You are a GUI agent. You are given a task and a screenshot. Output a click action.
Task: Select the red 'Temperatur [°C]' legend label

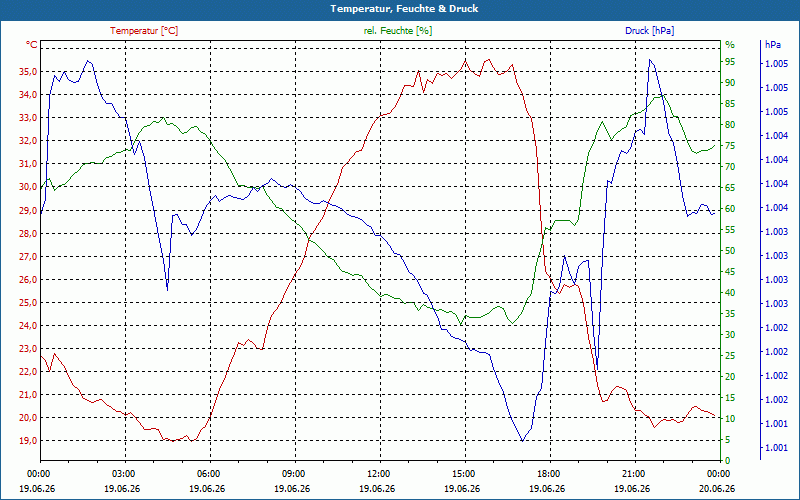click(x=144, y=31)
